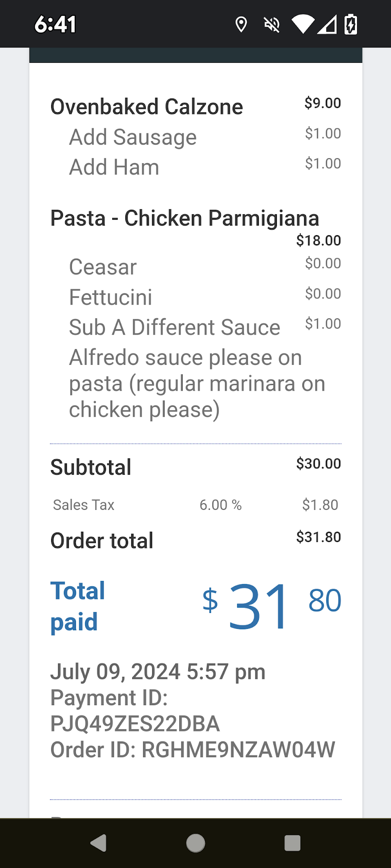
Task: Tap the Sales Tax 6.00 % rate
Action: (x=220, y=505)
